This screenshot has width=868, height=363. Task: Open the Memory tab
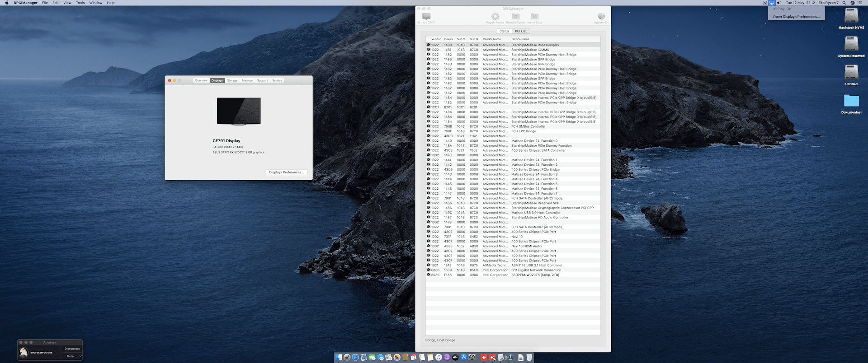coord(247,80)
